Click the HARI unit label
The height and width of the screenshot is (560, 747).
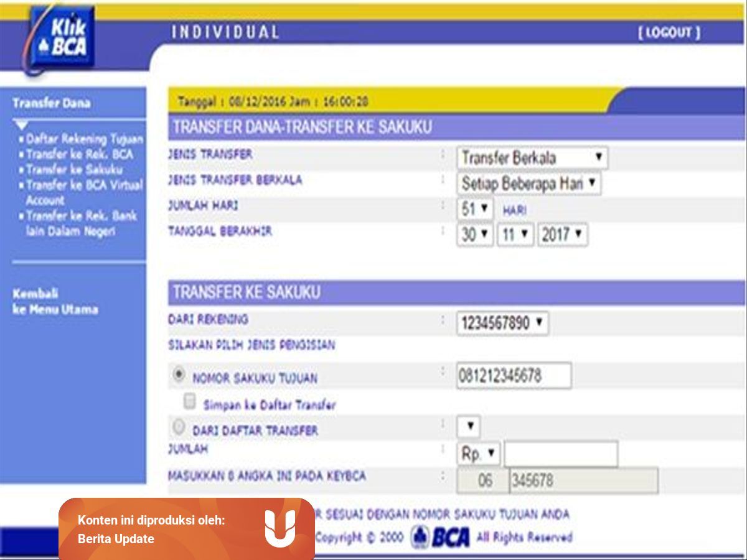pyautogui.click(x=514, y=211)
